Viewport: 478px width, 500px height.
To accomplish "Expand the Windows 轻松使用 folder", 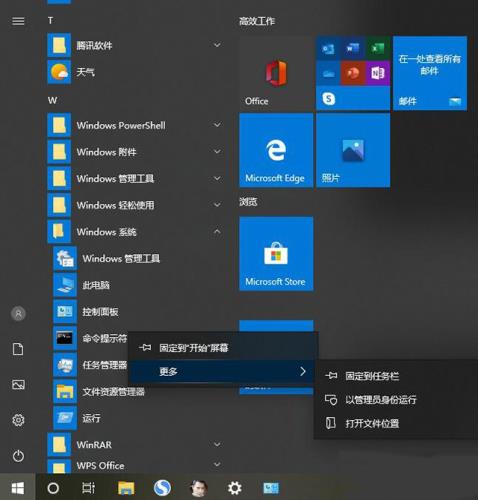I will [217, 205].
